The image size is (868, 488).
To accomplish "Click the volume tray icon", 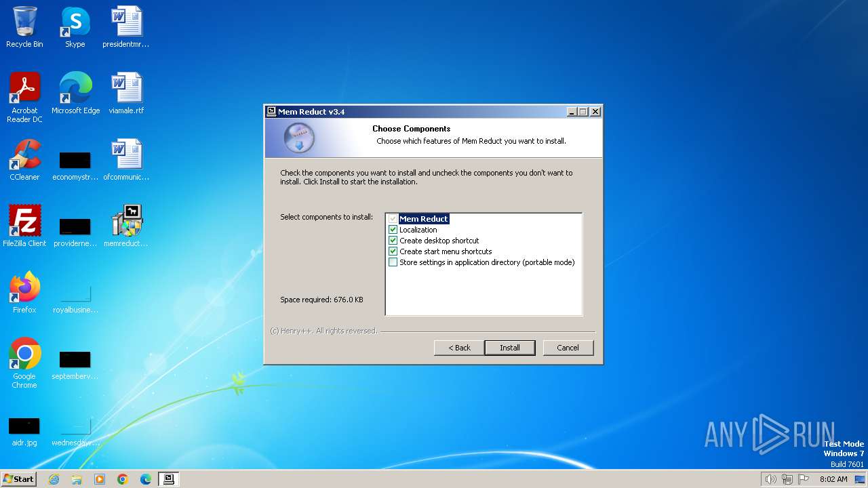I will point(770,479).
